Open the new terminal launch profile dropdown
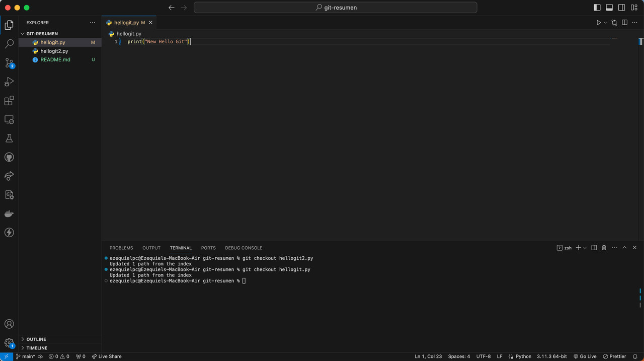 click(585, 248)
